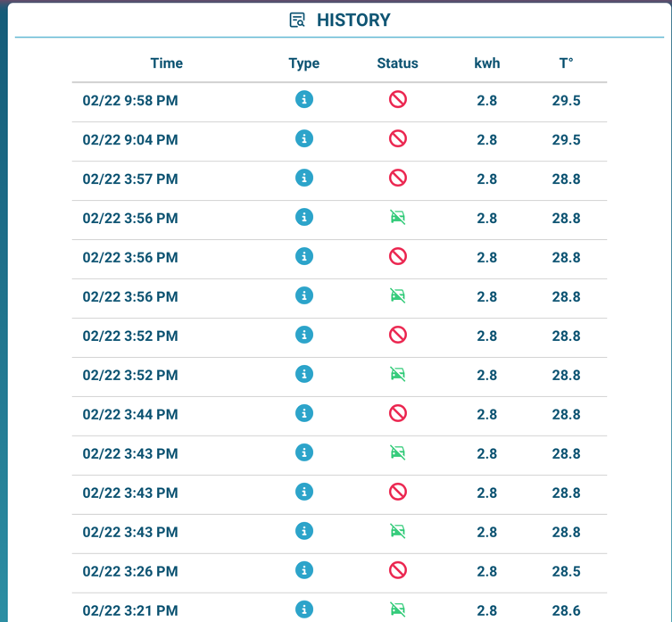Click green car icon in 3:52 PM row
Image resolution: width=672 pixels, height=622 pixels.
(398, 374)
